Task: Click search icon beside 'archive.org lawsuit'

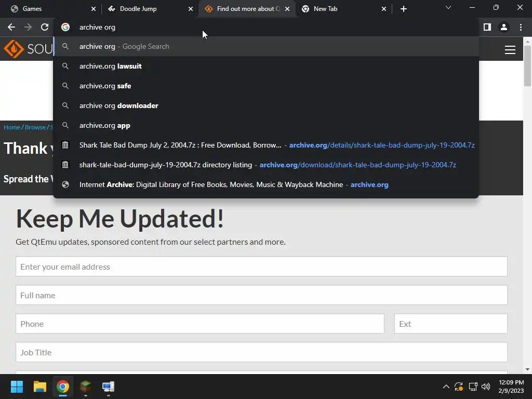Action: (65, 66)
